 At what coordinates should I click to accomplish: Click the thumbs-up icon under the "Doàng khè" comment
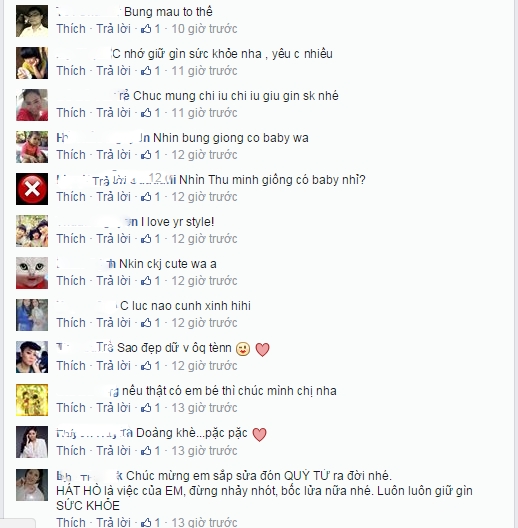[x=146, y=451]
